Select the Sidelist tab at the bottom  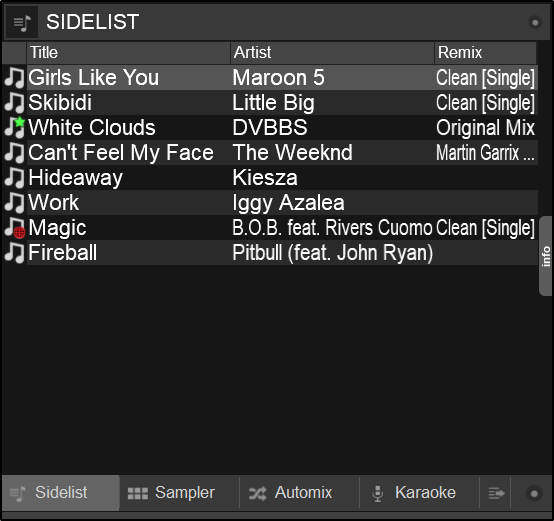[61, 493]
